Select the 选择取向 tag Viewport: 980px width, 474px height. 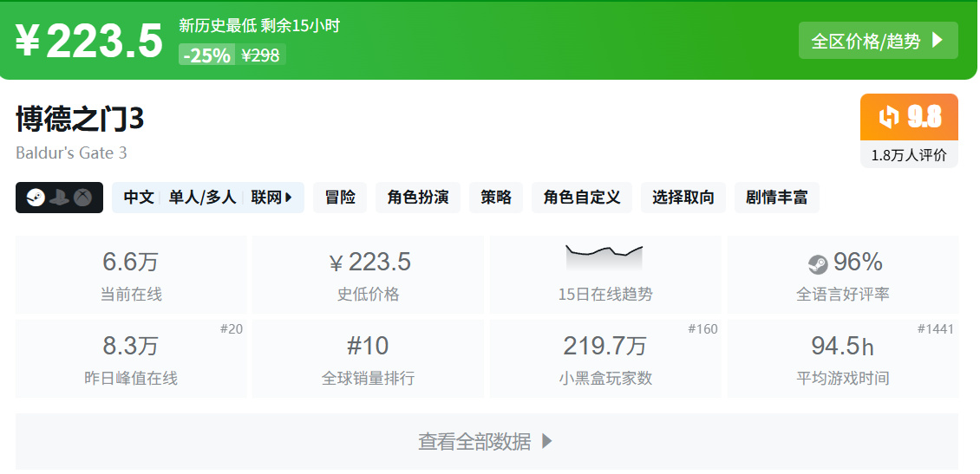click(x=683, y=198)
